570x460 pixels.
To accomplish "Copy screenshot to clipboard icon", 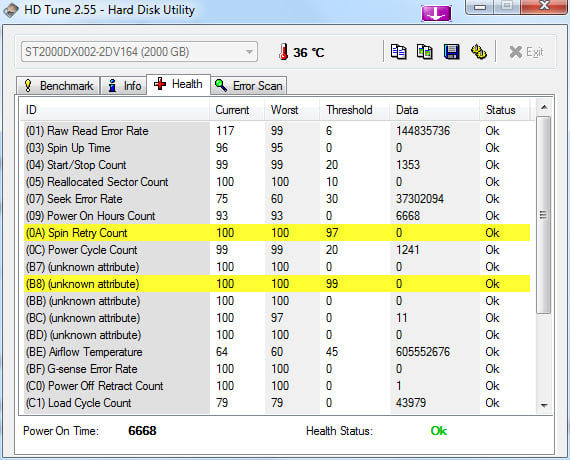I will pos(425,52).
